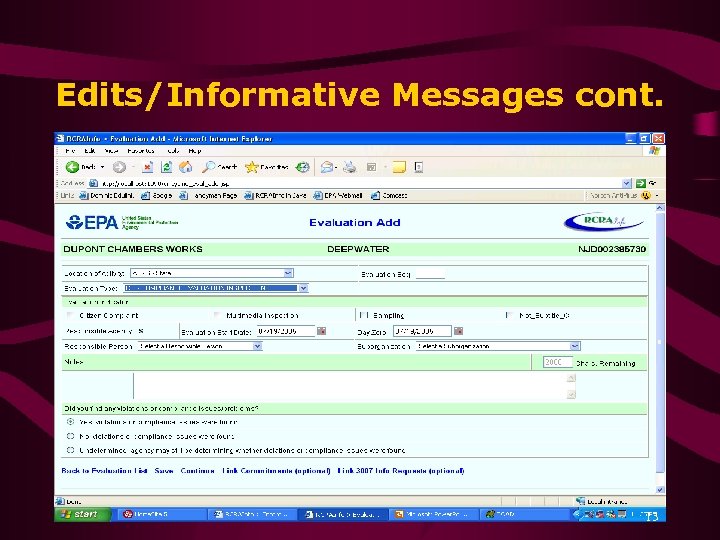Check the Not_Subtitle_C checkbox

point(509,315)
